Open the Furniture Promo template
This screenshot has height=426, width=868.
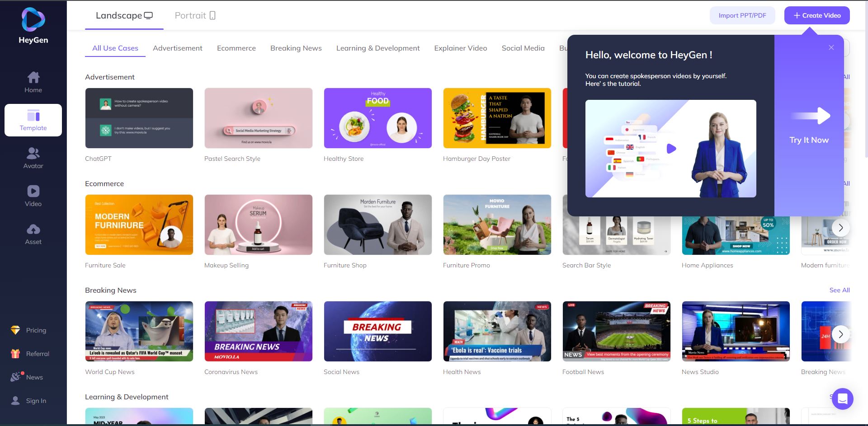point(497,225)
